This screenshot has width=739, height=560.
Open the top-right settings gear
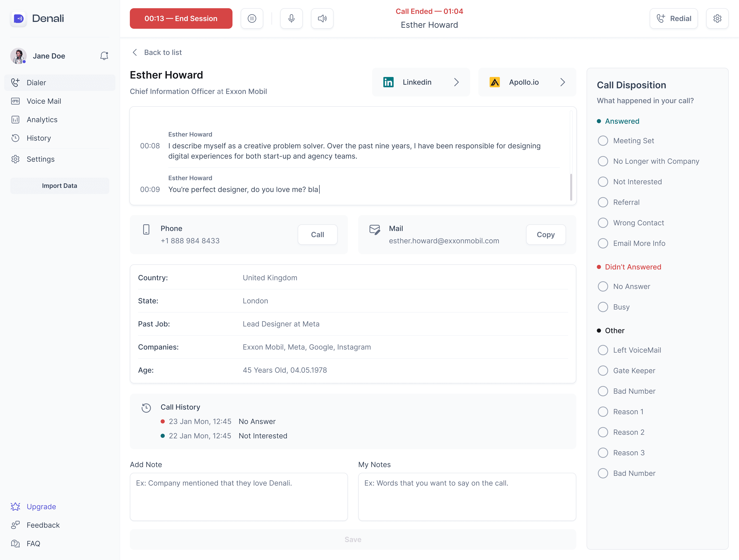pos(717,18)
